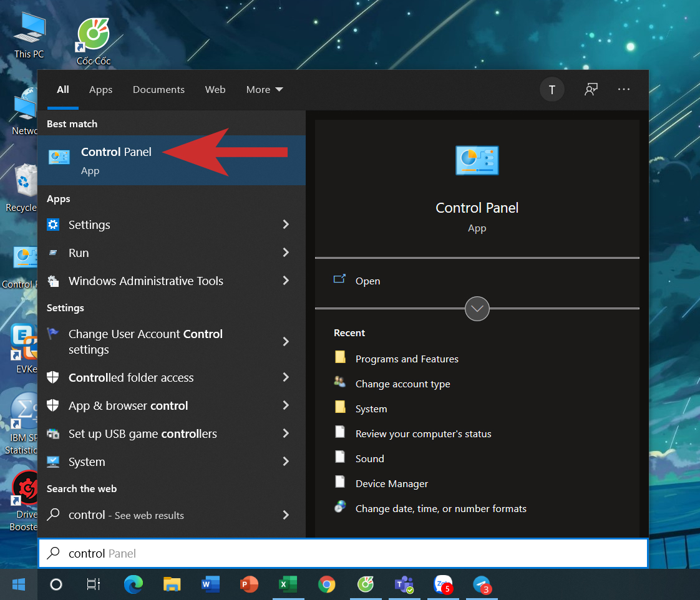The image size is (700, 600).
Task: Click the Task View taskbar button
Action: point(94,584)
